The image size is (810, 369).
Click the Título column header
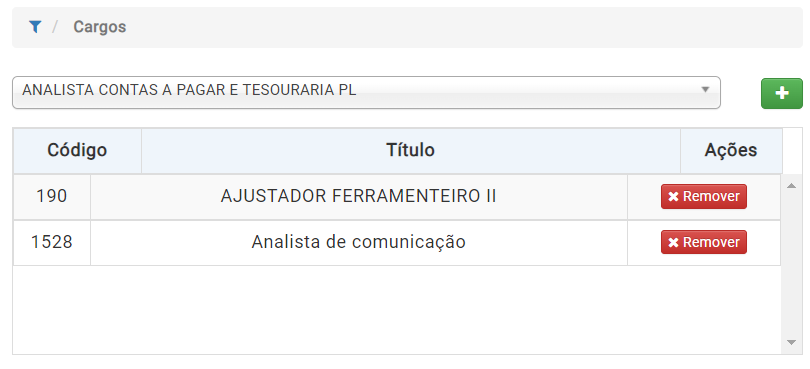click(x=411, y=150)
